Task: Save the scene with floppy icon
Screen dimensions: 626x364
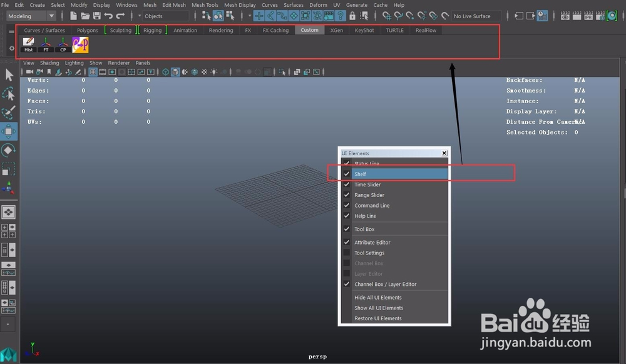Action: click(96, 16)
